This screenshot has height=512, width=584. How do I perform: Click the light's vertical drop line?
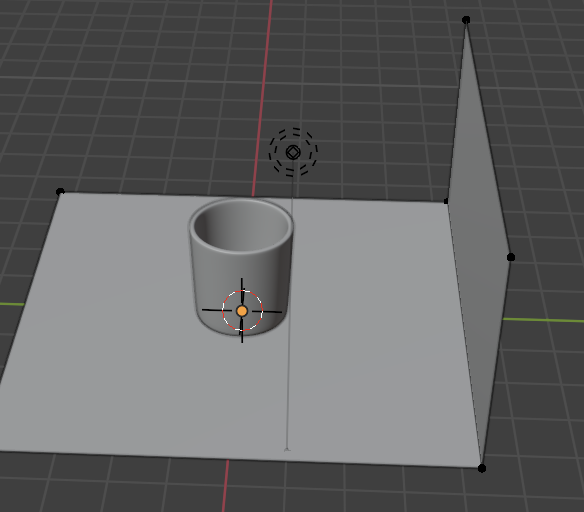(x=290, y=313)
